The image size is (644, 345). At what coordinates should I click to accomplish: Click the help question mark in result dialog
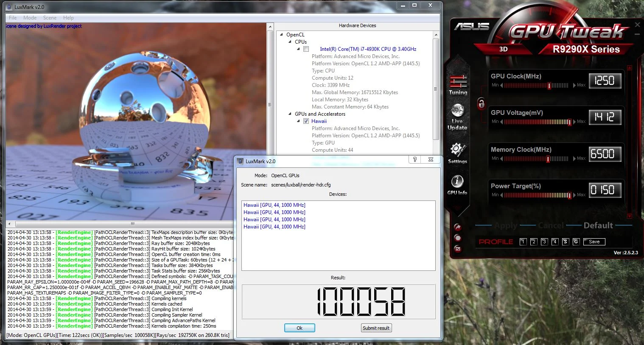pos(415,159)
